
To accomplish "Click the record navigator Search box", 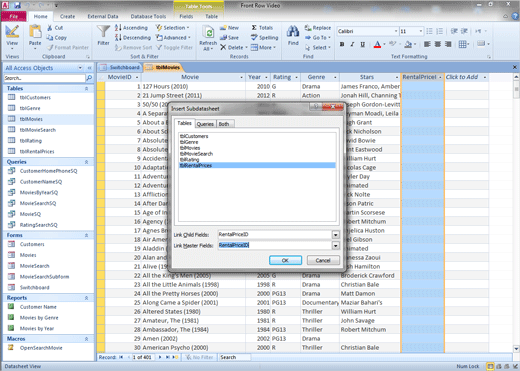I will (235, 357).
